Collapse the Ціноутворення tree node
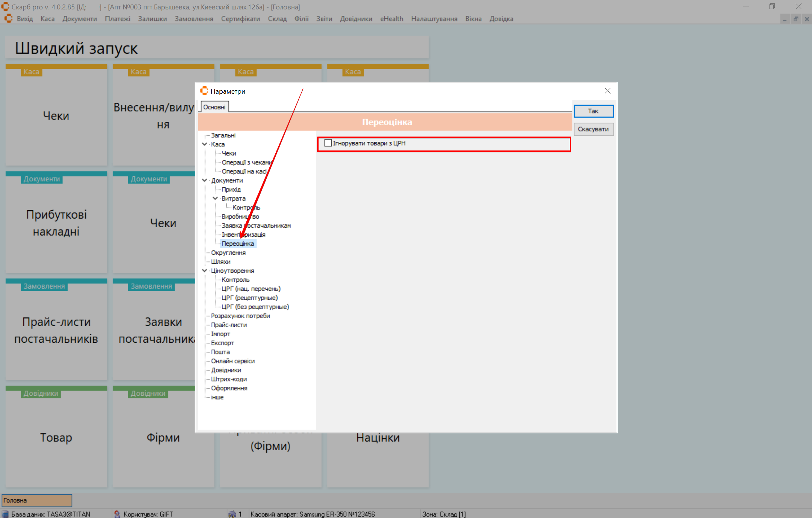 click(205, 270)
